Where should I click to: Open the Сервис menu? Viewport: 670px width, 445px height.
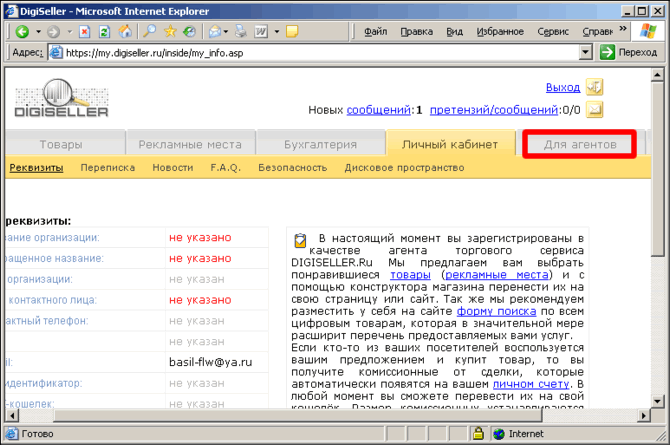coord(553,32)
